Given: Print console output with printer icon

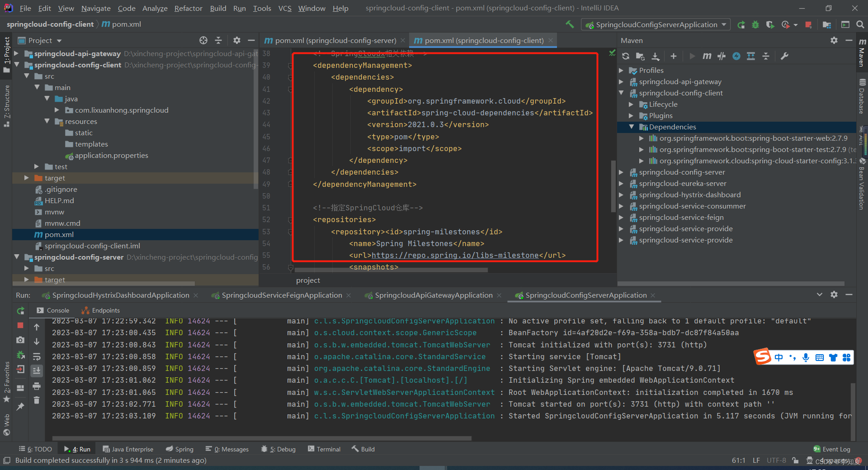Looking at the screenshot, I should (37, 386).
